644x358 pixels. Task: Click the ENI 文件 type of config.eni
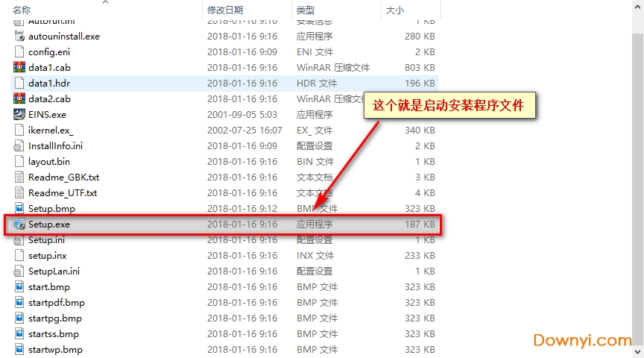tap(315, 51)
